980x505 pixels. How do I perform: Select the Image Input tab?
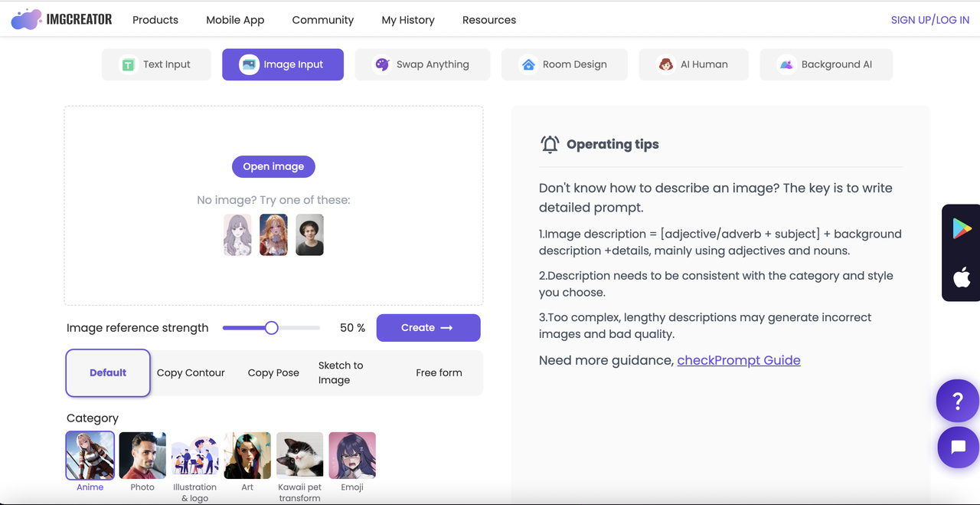pyautogui.click(x=283, y=64)
